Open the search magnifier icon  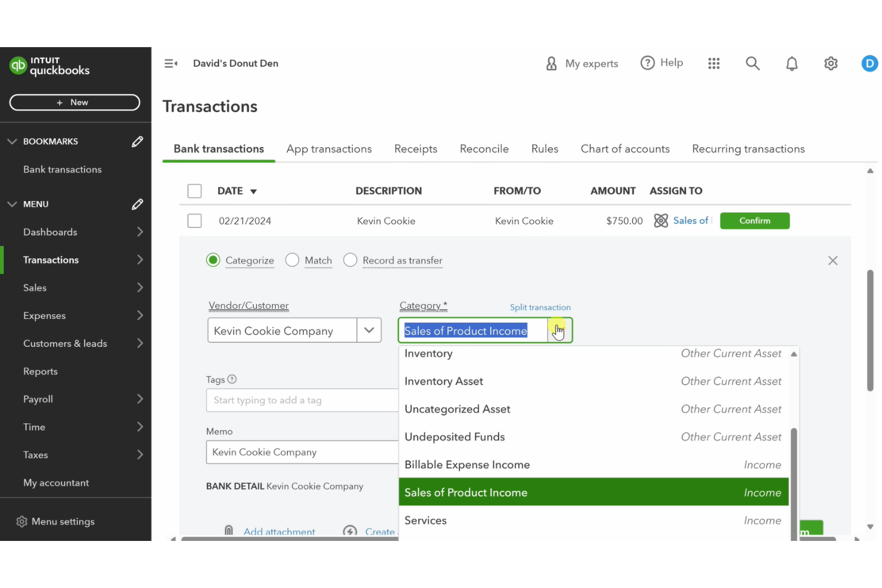(x=753, y=63)
